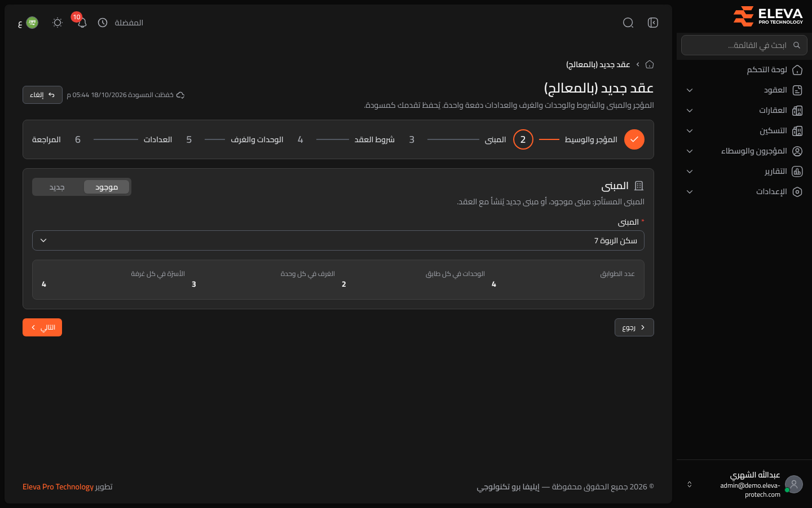Screen dimensions: 812x508
Task: Click the التقارير reports icon
Action: (797, 172)
